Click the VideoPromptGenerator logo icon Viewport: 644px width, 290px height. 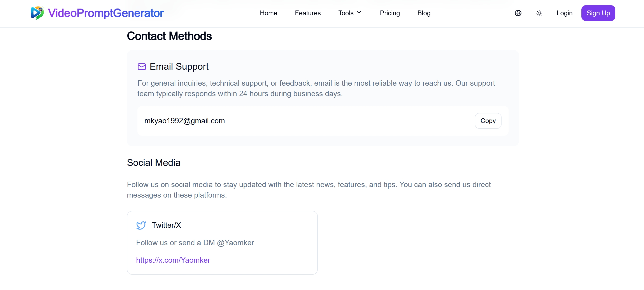[37, 13]
